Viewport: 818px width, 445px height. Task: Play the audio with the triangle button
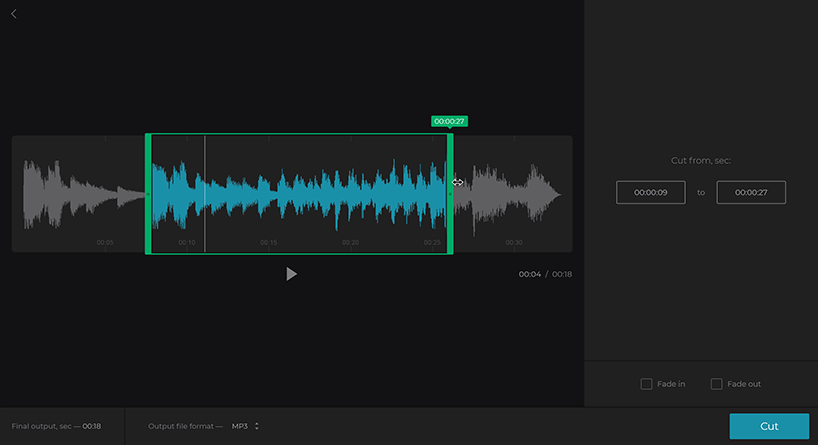(291, 274)
